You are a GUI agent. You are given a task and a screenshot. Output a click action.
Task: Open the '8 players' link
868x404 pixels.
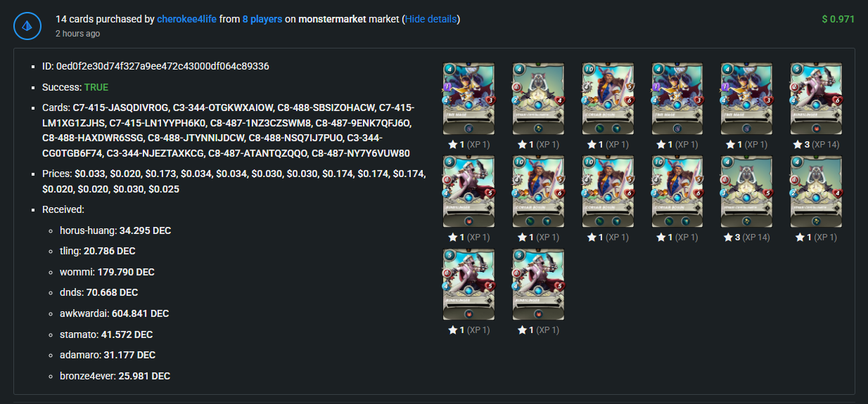coord(262,19)
